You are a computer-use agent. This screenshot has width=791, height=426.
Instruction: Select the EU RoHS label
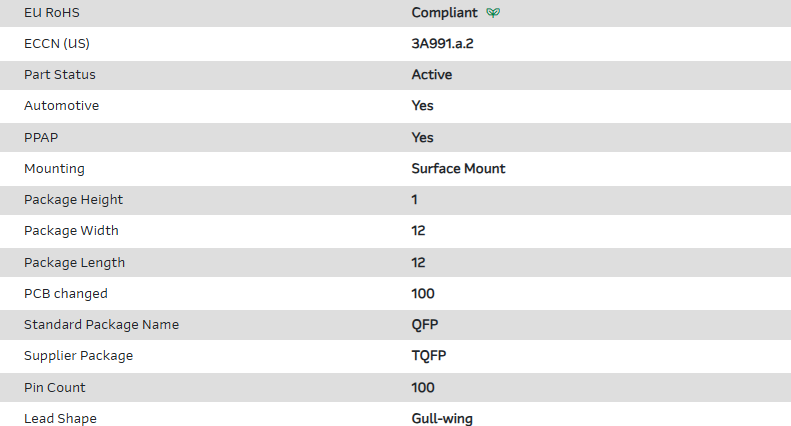pyautogui.click(x=51, y=13)
